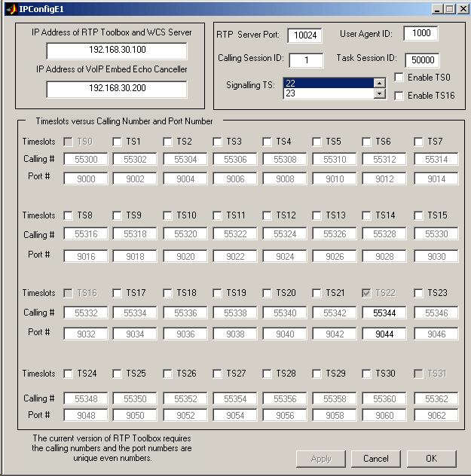Edit the TS22 calling number 55344

[384, 313]
